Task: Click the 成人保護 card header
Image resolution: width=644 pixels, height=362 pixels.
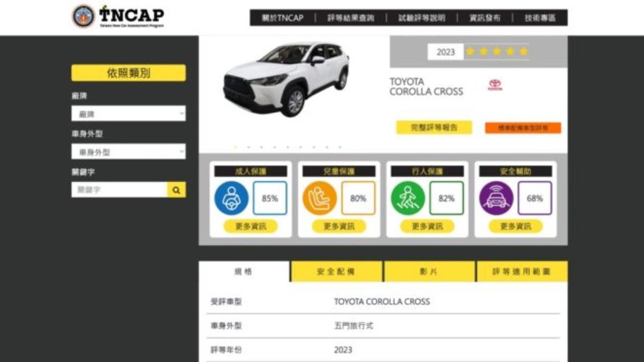Action: (250, 171)
